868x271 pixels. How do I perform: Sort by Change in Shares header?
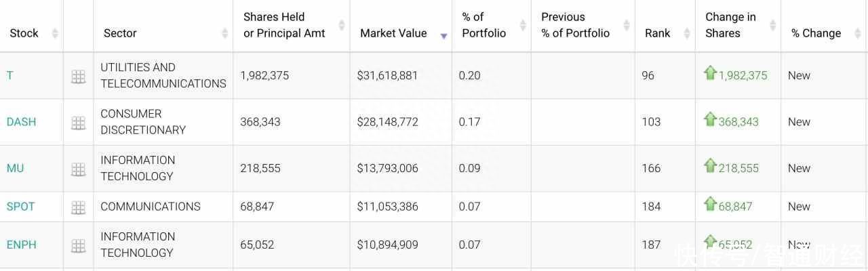[x=730, y=25]
